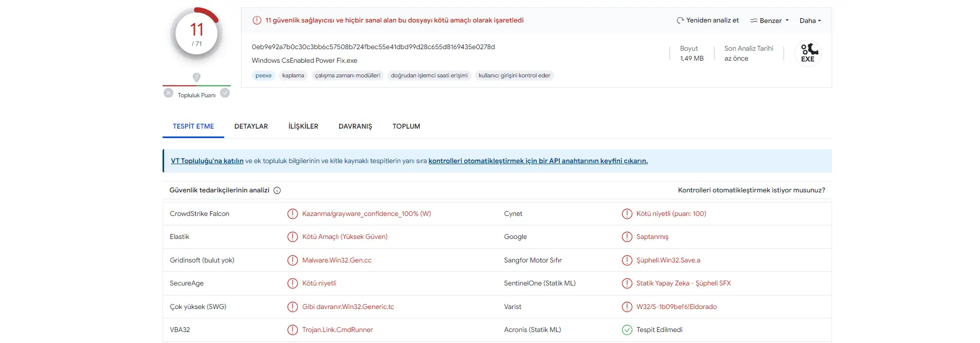980x343 pixels.
Task: Click the Malware.Win32.Gen.cc result
Action: click(337, 260)
